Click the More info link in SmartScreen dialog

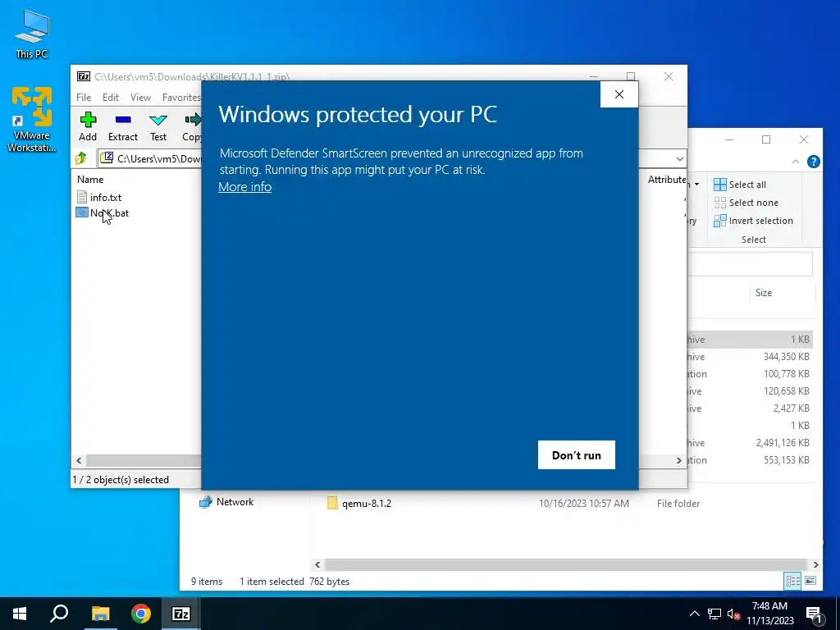(244, 187)
